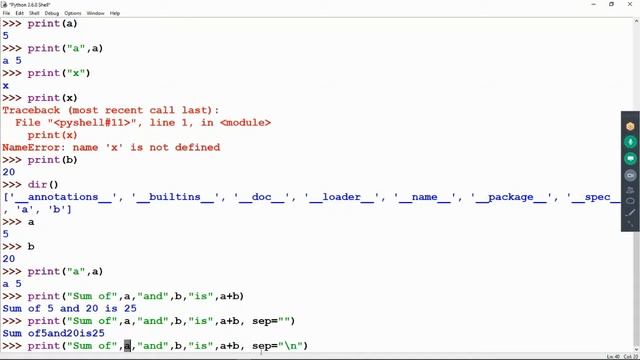Click the NameError message line

(x=111, y=147)
